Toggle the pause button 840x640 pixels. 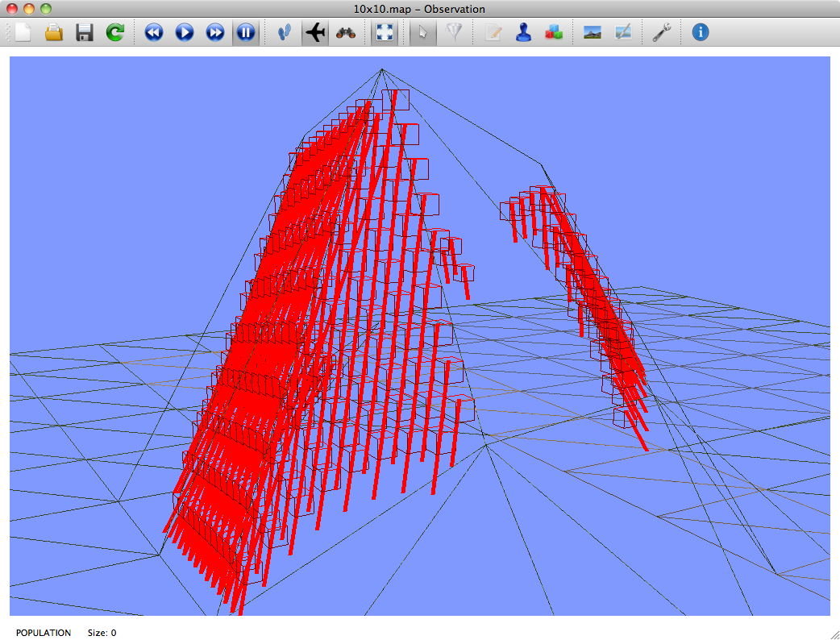(x=246, y=33)
